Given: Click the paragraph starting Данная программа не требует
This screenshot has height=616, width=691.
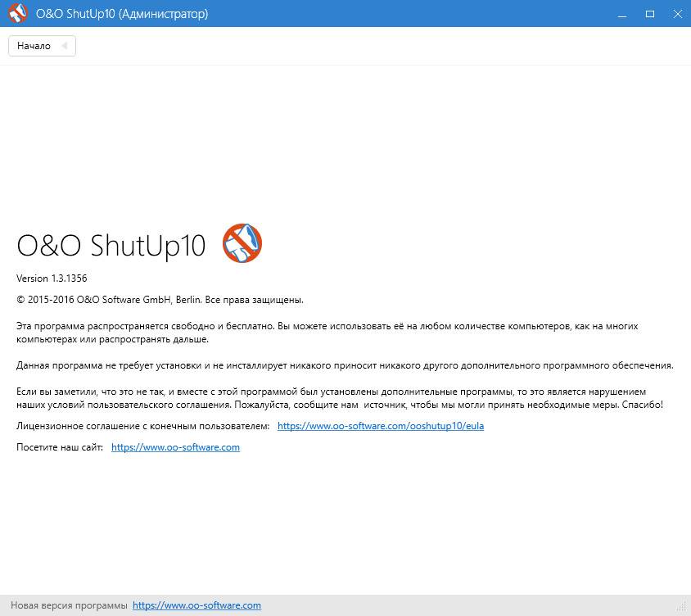Looking at the screenshot, I should (x=345, y=365).
